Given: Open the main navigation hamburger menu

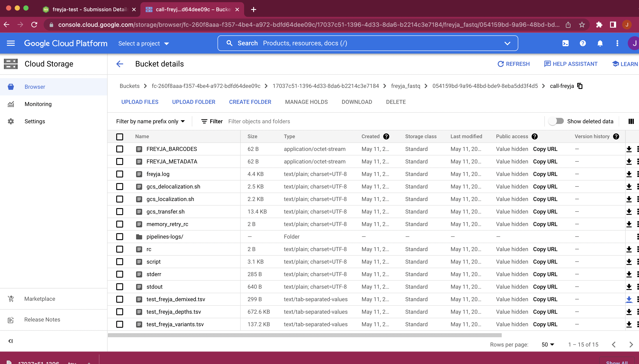Looking at the screenshot, I should (x=11, y=43).
